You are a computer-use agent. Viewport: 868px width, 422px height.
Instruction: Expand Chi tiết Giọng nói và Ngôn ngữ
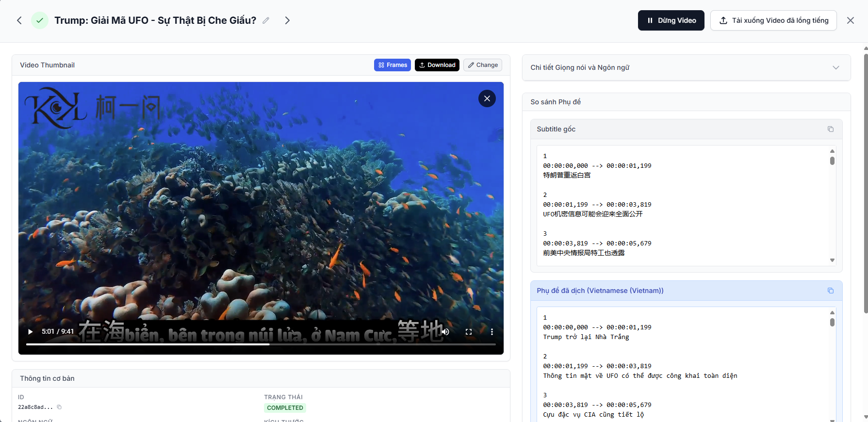click(x=835, y=67)
